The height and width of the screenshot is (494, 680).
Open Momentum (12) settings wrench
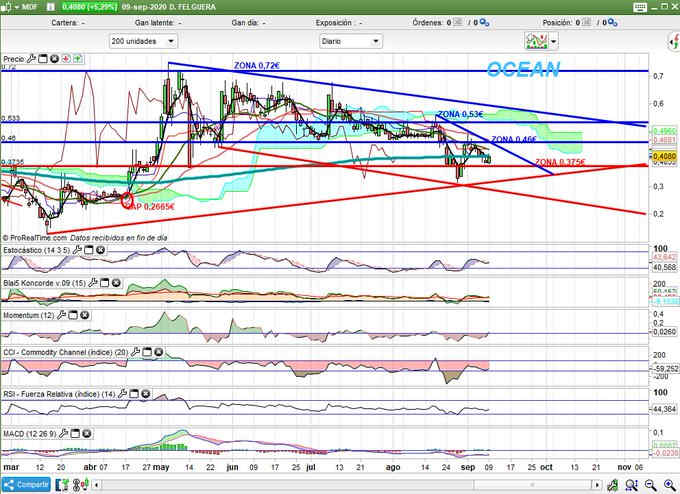(62, 315)
